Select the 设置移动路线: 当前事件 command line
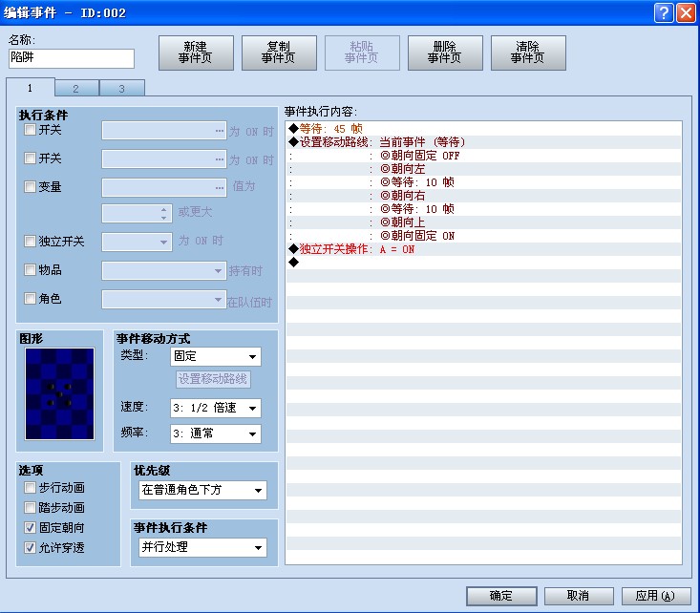Viewport: 700px width, 613px height. 483,142
